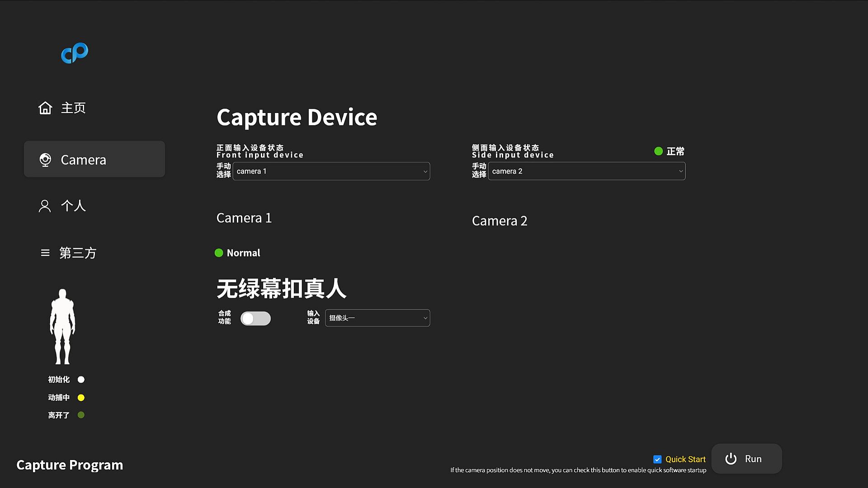Image resolution: width=868 pixels, height=488 pixels.
Task: Click the green 正常 status indicator
Action: tap(659, 151)
